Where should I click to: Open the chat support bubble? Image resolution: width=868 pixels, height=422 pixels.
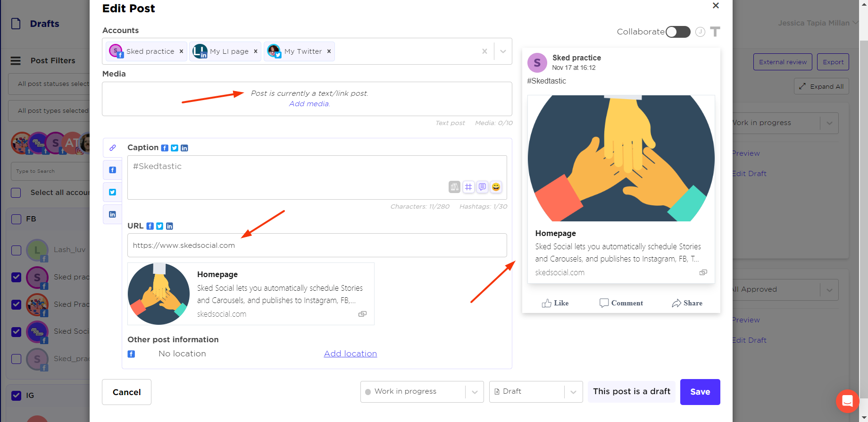[847, 401]
